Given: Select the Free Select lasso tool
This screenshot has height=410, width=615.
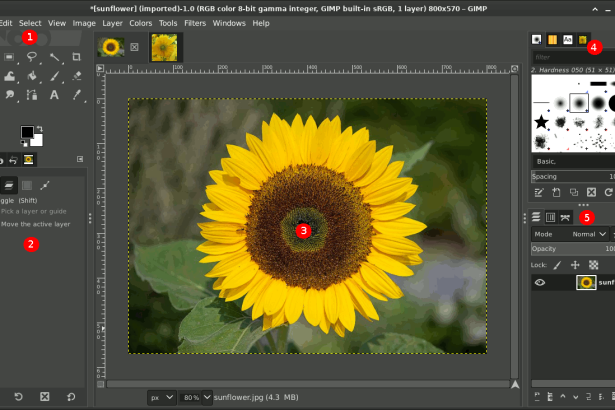Looking at the screenshot, I should (x=32, y=57).
